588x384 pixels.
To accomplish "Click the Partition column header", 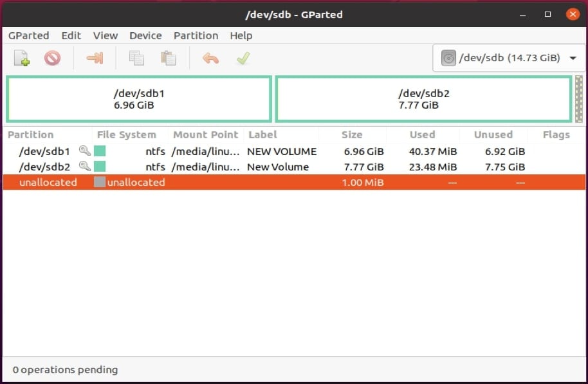I will click(x=31, y=134).
